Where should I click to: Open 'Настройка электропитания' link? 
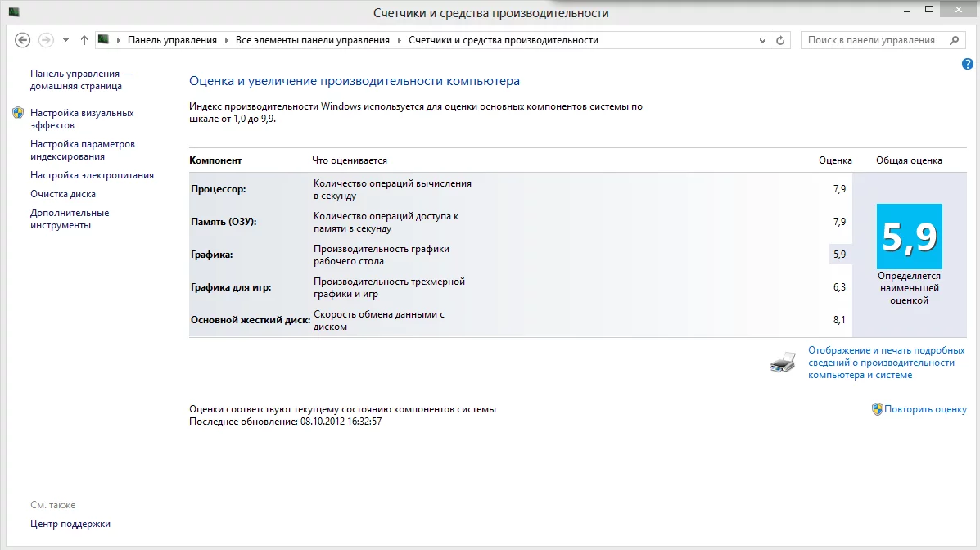point(92,175)
